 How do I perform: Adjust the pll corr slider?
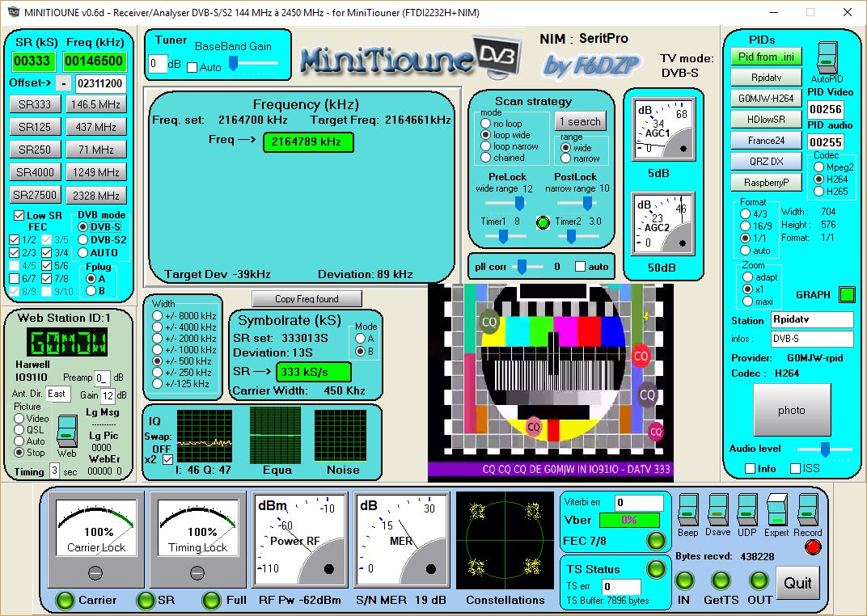pos(523,267)
